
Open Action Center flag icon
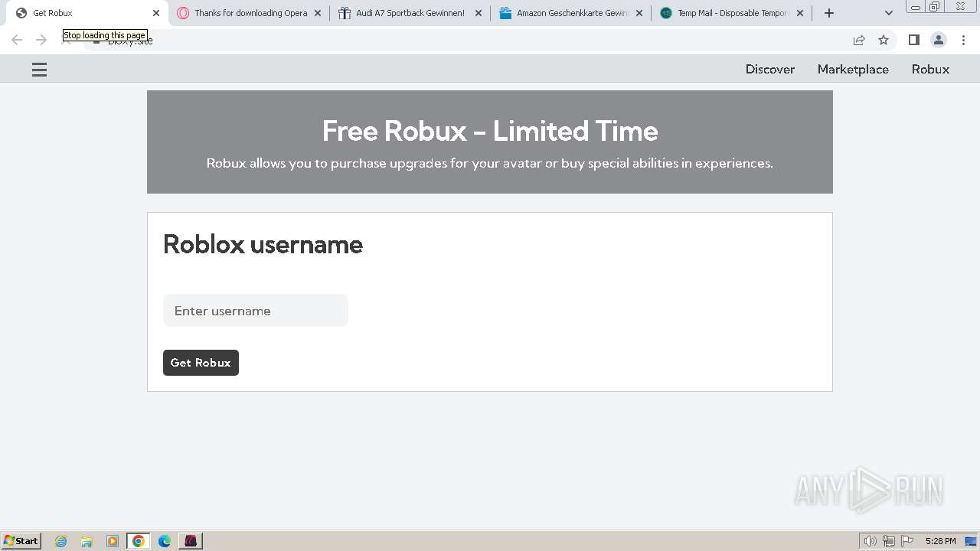tap(907, 541)
